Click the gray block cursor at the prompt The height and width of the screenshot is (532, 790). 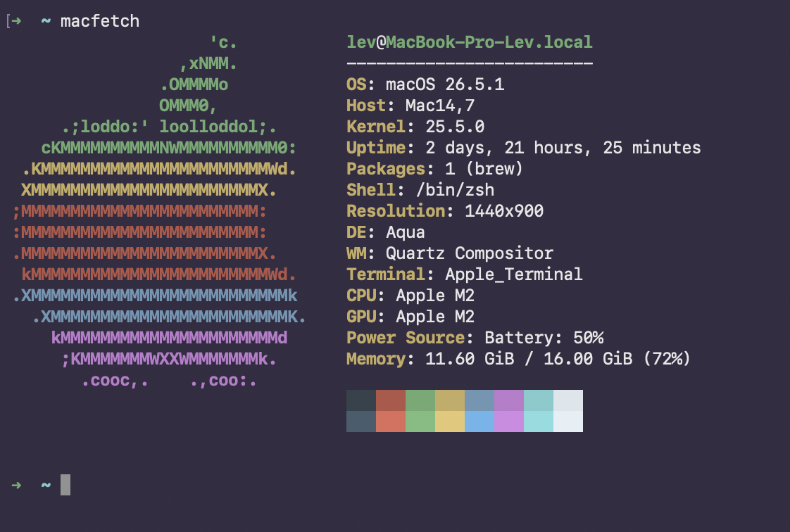coord(65,485)
